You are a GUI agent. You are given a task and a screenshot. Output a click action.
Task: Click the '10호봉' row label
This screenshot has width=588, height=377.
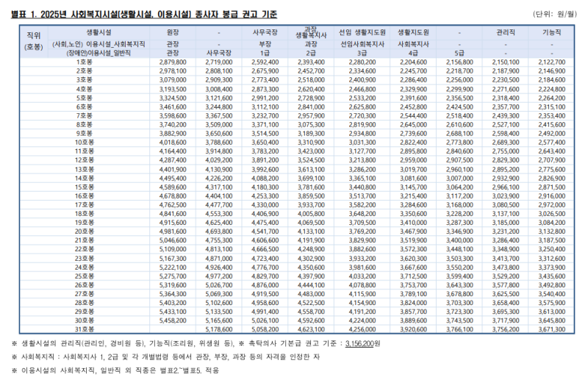85,143
